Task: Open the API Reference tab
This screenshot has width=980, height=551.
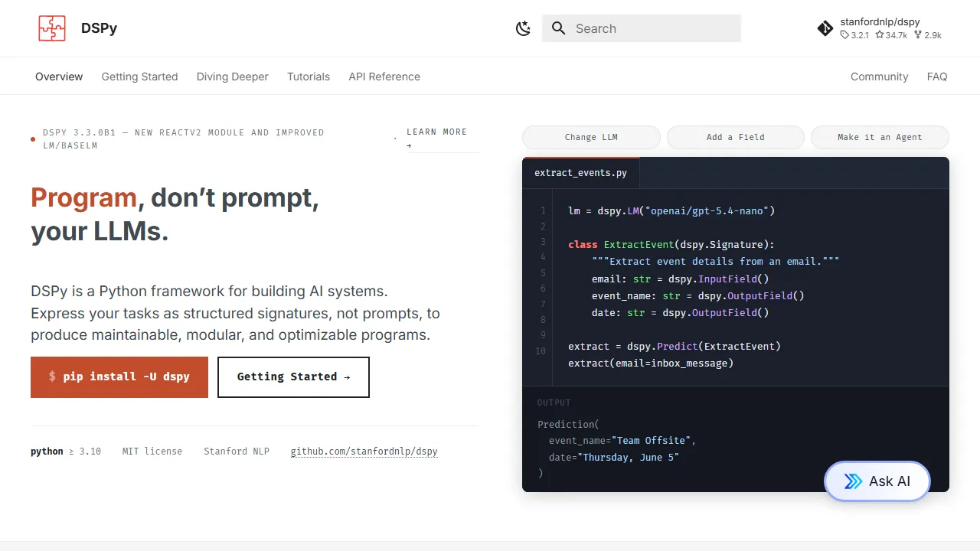Action: pyautogui.click(x=384, y=77)
